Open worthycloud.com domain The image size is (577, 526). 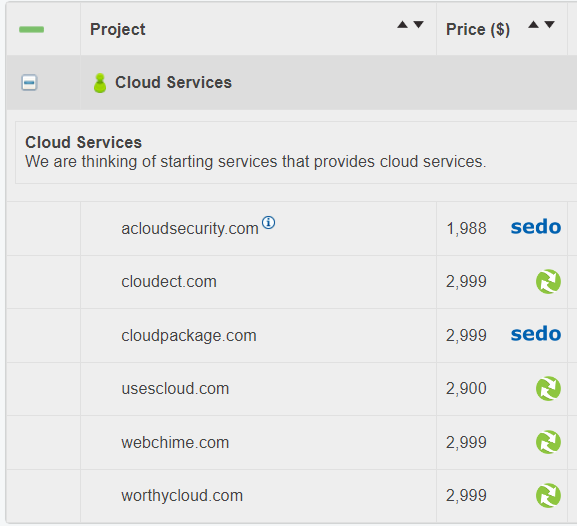coord(182,496)
